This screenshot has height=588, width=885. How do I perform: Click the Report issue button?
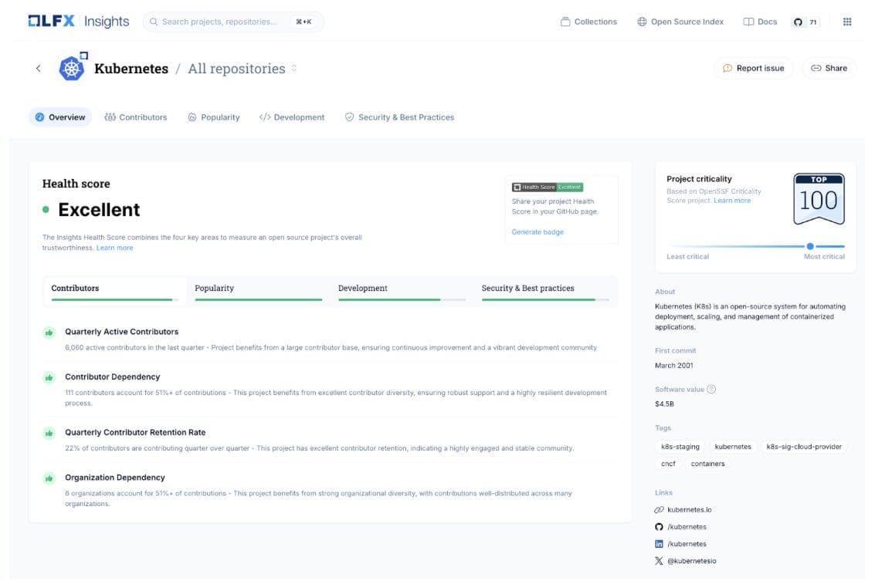(x=753, y=69)
